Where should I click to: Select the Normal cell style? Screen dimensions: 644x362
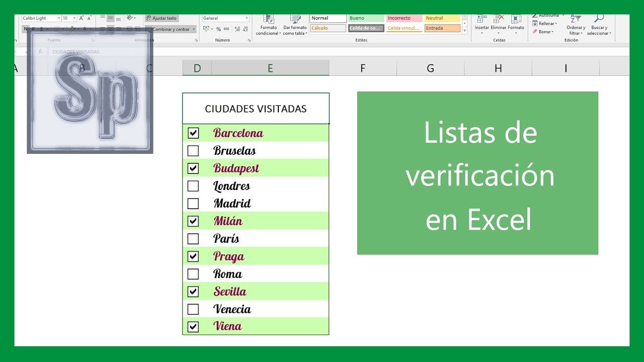(x=327, y=18)
